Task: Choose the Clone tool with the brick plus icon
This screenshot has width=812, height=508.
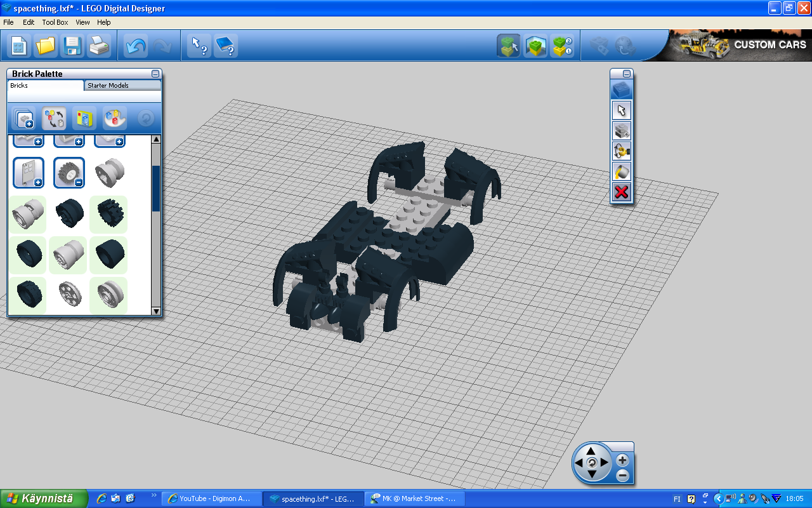Action: pos(621,131)
